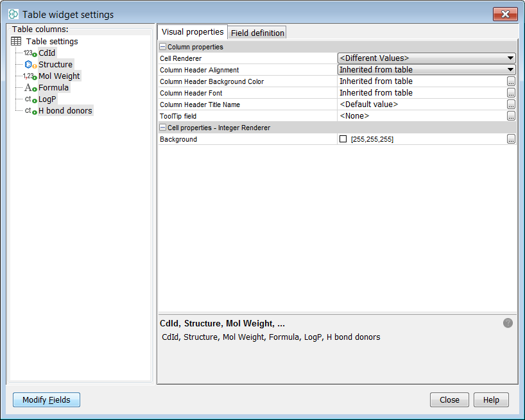525x420 pixels.
Task: Collapse the Column properties section
Action: coord(163,47)
